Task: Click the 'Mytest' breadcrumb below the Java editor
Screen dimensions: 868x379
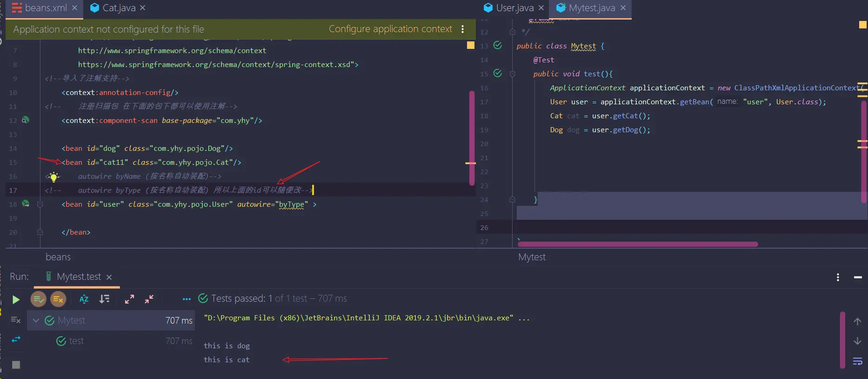Action: pos(532,257)
